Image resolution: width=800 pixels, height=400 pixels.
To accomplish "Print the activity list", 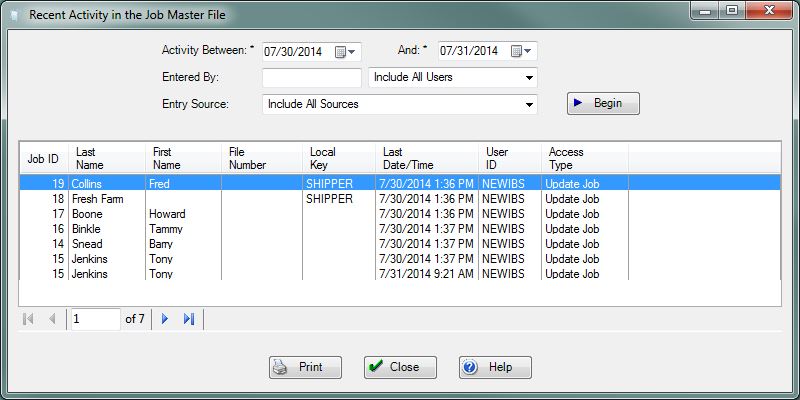I will tap(305, 367).
